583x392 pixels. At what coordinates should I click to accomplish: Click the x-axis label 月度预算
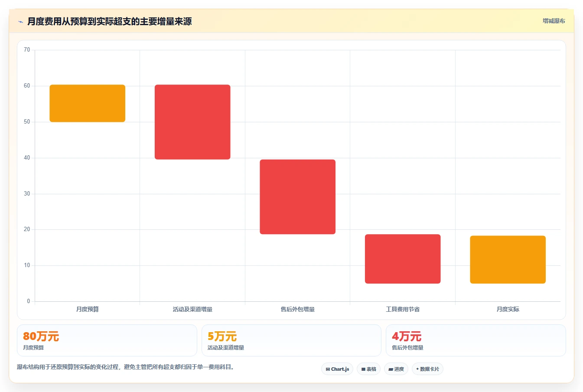(88, 309)
